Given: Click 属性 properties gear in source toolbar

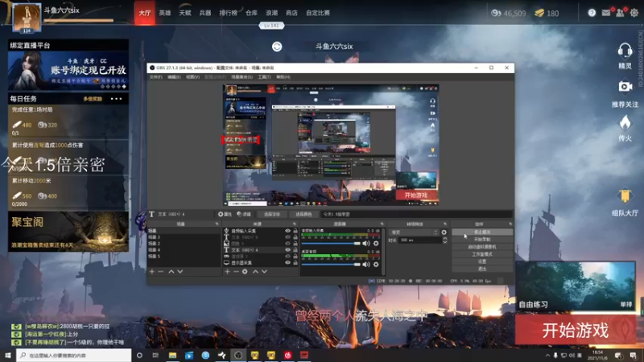Looking at the screenshot, I should click(x=225, y=214).
